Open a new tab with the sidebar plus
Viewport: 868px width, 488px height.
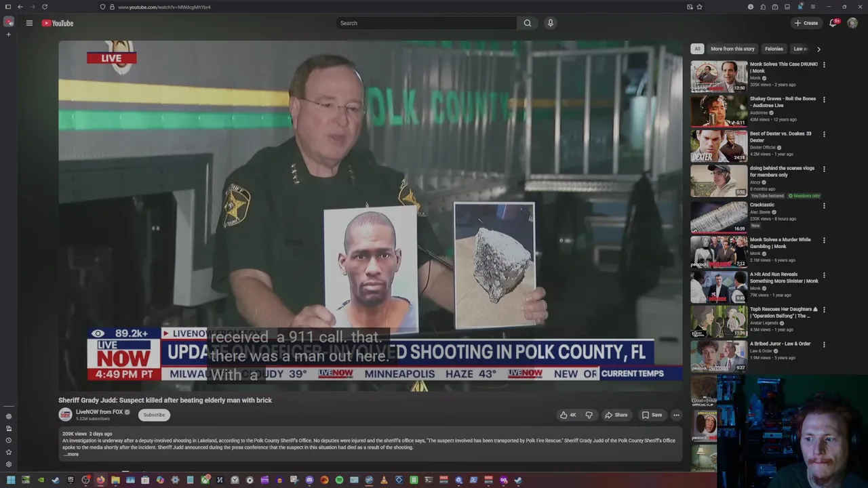[x=9, y=34]
